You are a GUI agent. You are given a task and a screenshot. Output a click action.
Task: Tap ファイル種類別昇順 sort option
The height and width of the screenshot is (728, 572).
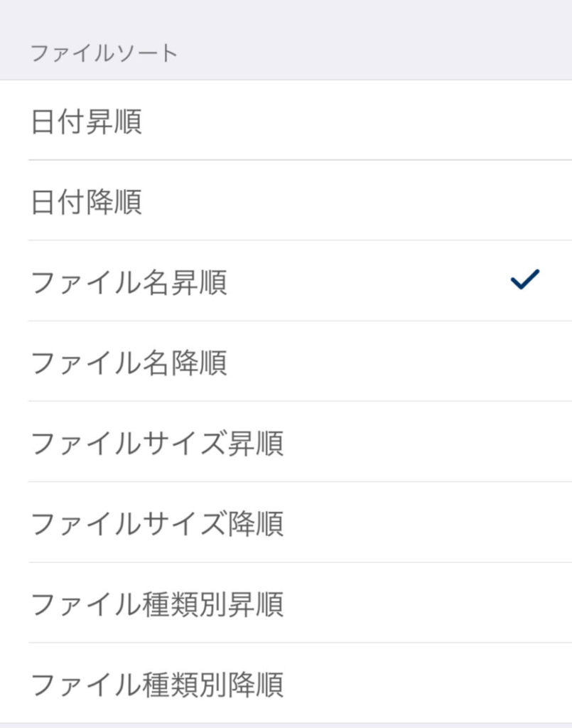click(158, 604)
